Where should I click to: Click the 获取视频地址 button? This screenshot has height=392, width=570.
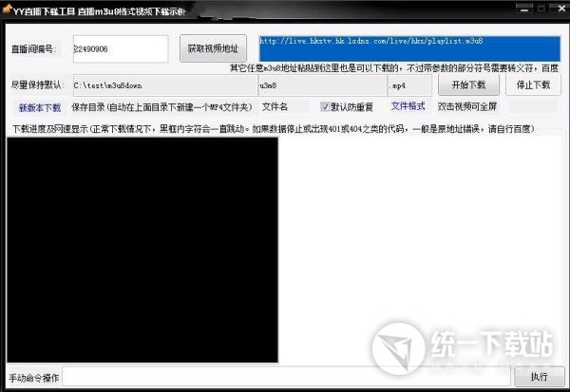[x=213, y=48]
